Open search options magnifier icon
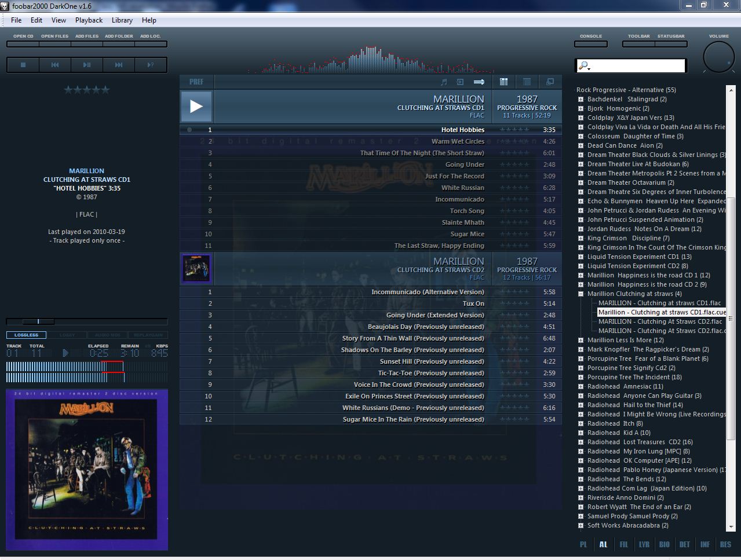The width and height of the screenshot is (741, 560). (x=584, y=66)
